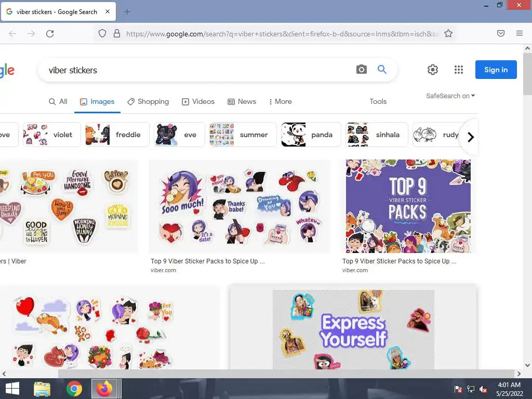The height and width of the screenshot is (399, 532).
Task: Click the browser forward arrow
Action: 31,34
